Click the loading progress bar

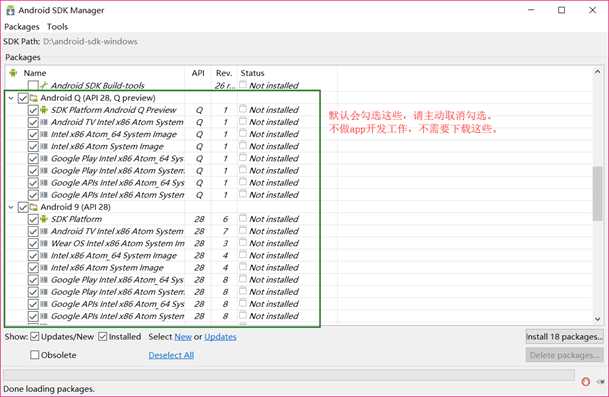coord(289,374)
